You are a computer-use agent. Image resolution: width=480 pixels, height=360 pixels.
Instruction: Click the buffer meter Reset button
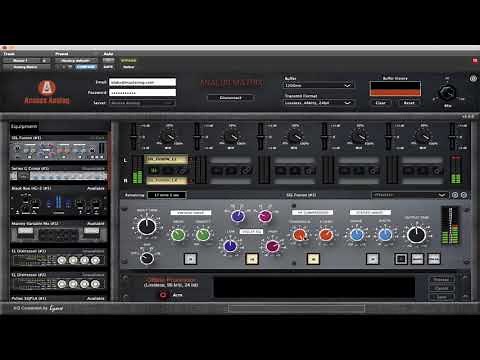[409, 103]
